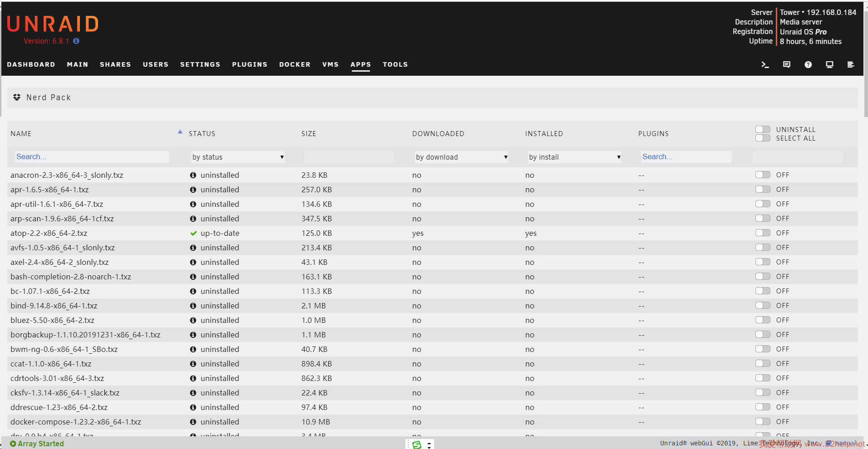Turn on the docker-compose package switch
The height and width of the screenshot is (449, 868).
763,422
